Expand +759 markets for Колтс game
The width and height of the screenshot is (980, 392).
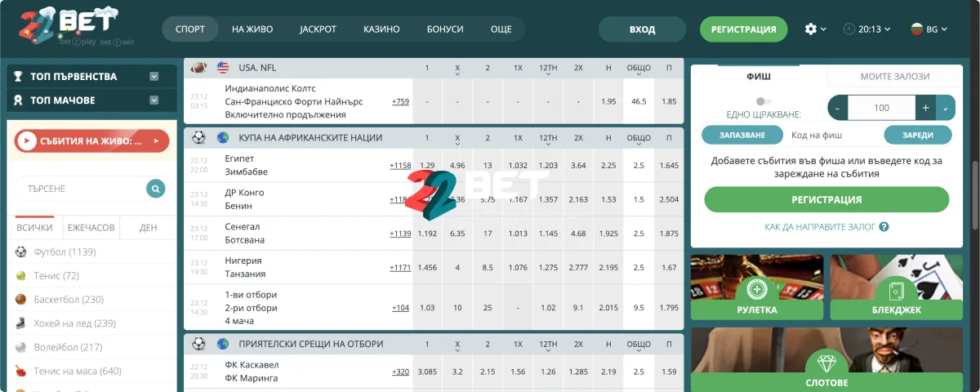point(400,102)
